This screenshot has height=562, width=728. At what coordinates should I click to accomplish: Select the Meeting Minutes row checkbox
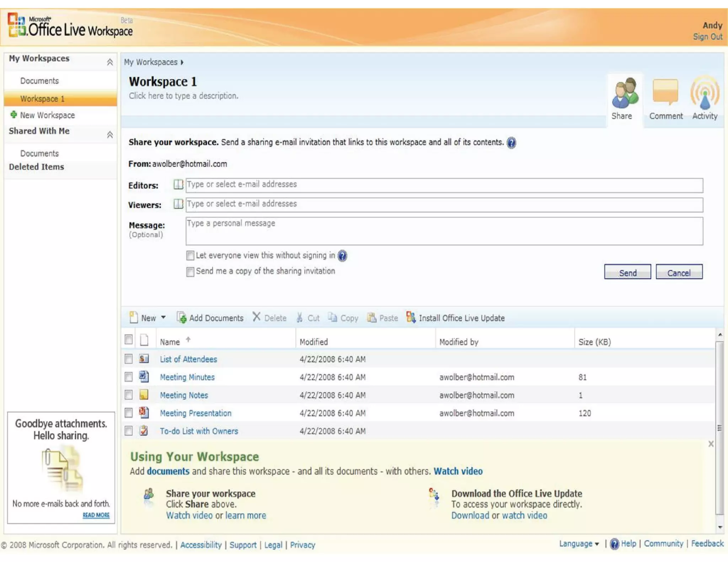click(x=129, y=377)
